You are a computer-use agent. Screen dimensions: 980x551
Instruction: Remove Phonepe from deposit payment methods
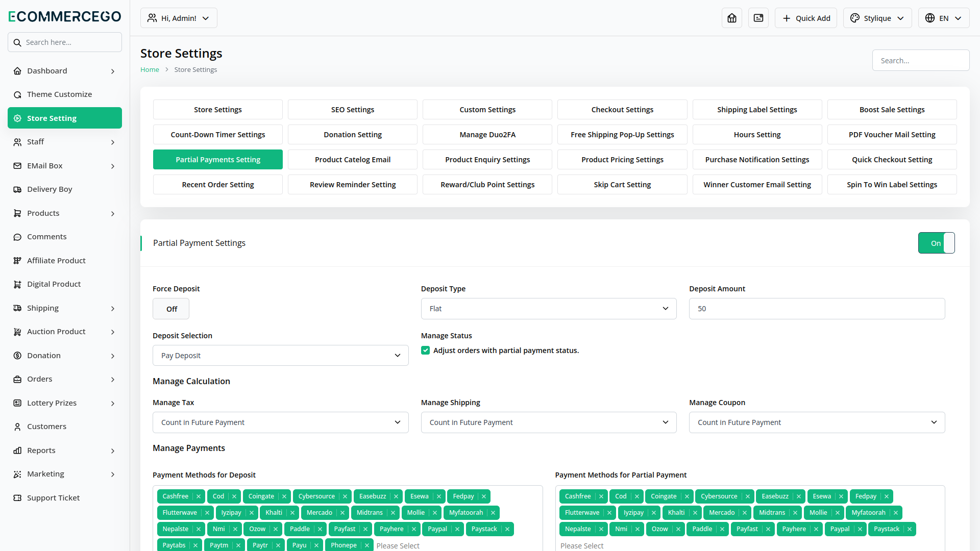[367, 545]
